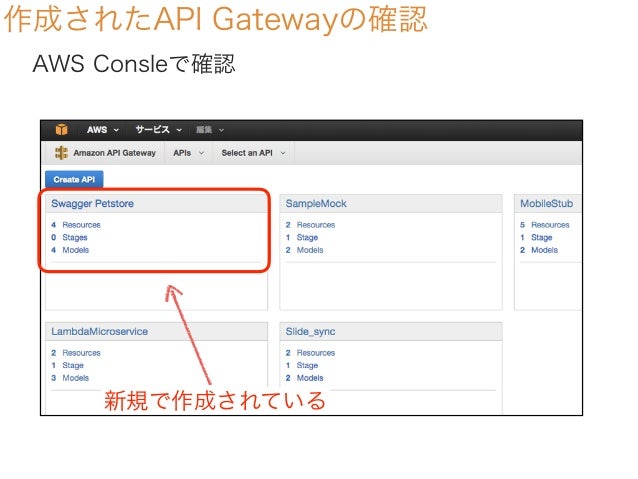Click the Amazon API Gateway title link
Image resolution: width=638 pixels, height=479 pixels.
[x=114, y=153]
